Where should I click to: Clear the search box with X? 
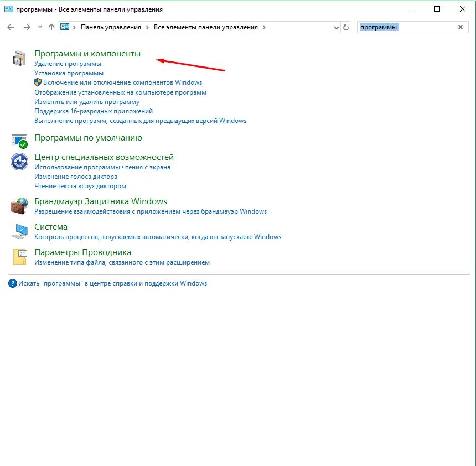460,27
